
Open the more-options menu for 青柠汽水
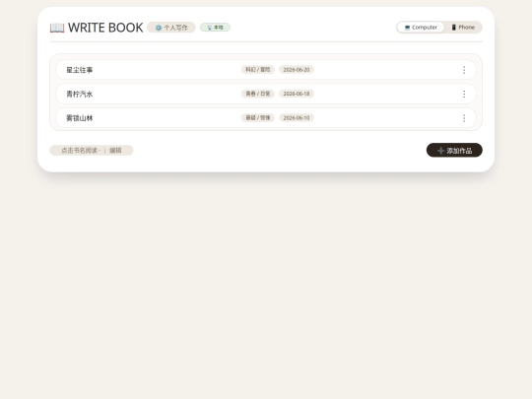click(464, 94)
